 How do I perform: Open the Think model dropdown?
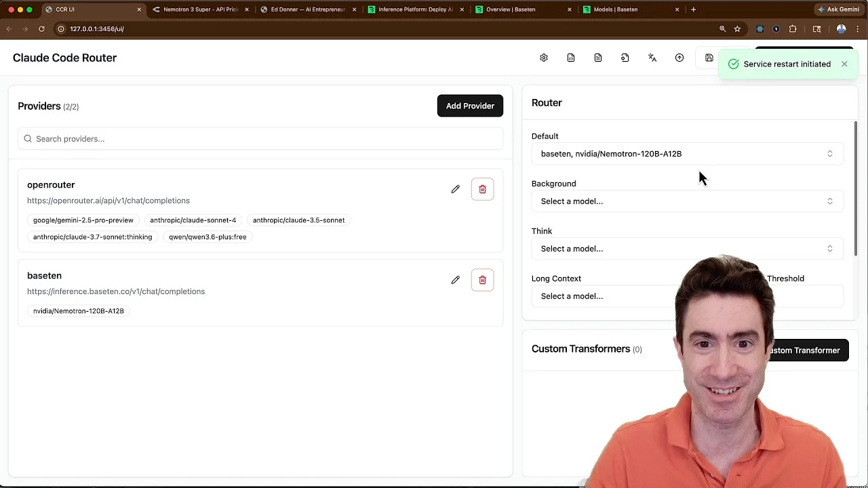coord(687,249)
